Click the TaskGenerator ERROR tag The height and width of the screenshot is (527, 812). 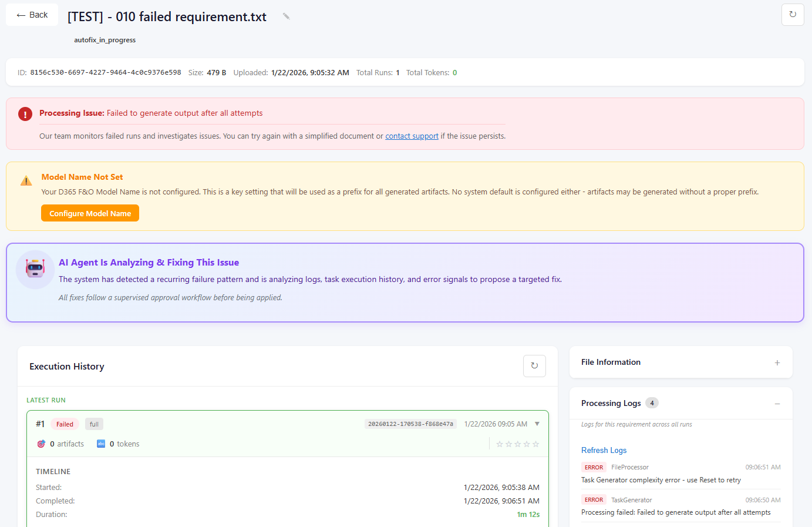pos(594,500)
